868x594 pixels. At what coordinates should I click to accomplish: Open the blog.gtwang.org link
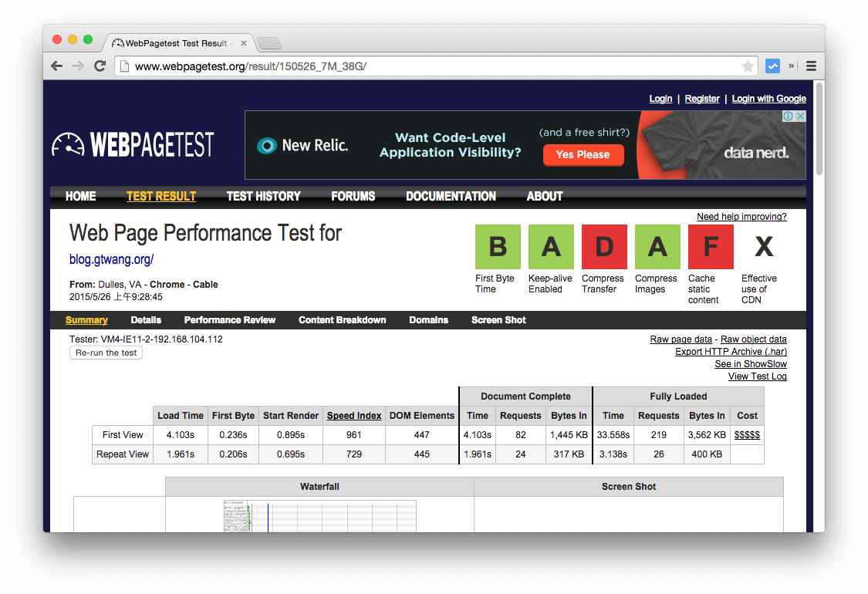coord(111,259)
